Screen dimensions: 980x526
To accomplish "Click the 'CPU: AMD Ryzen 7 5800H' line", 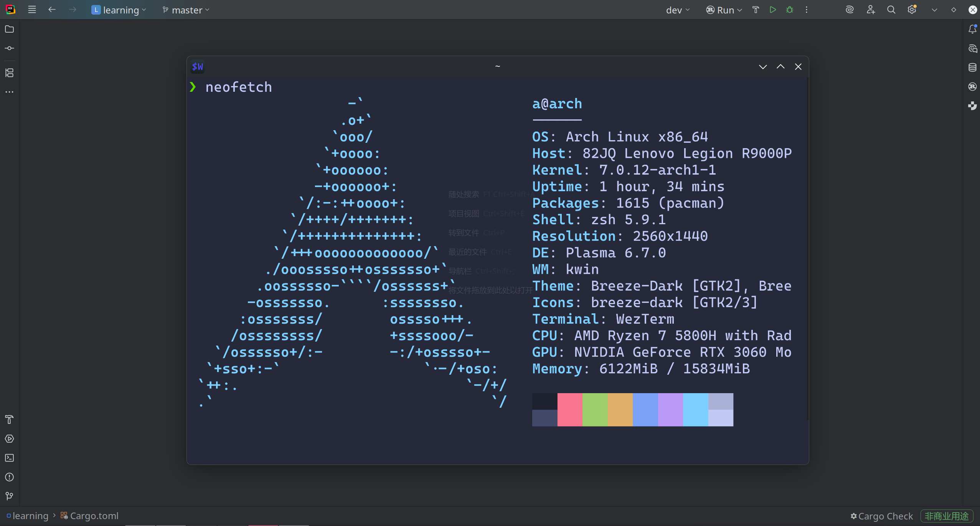I will 662,336.
